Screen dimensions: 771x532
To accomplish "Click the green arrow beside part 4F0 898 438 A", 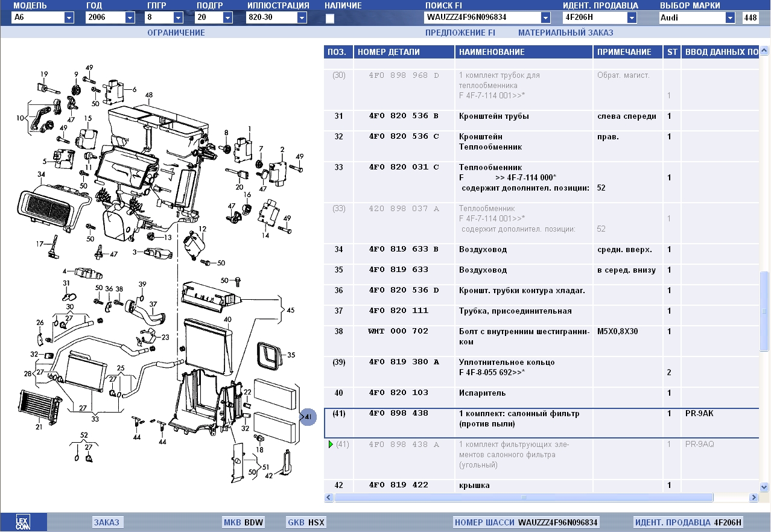I will (330, 445).
